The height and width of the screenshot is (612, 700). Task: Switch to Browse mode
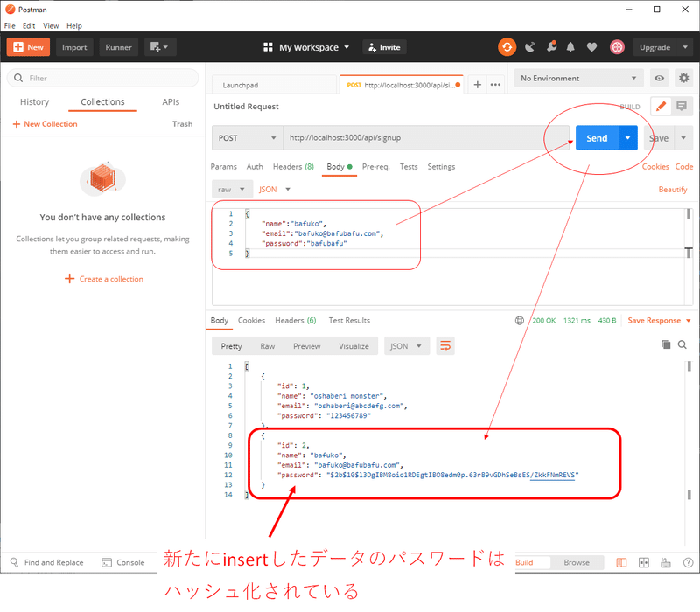(577, 562)
